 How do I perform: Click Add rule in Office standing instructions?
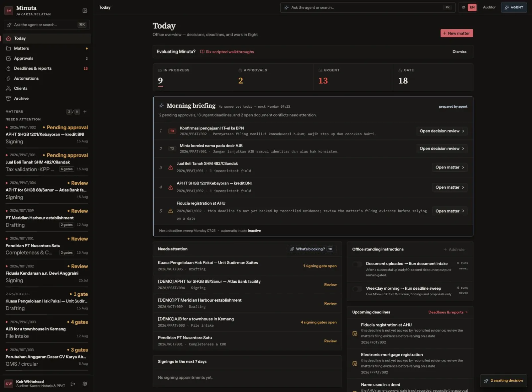coord(454,249)
